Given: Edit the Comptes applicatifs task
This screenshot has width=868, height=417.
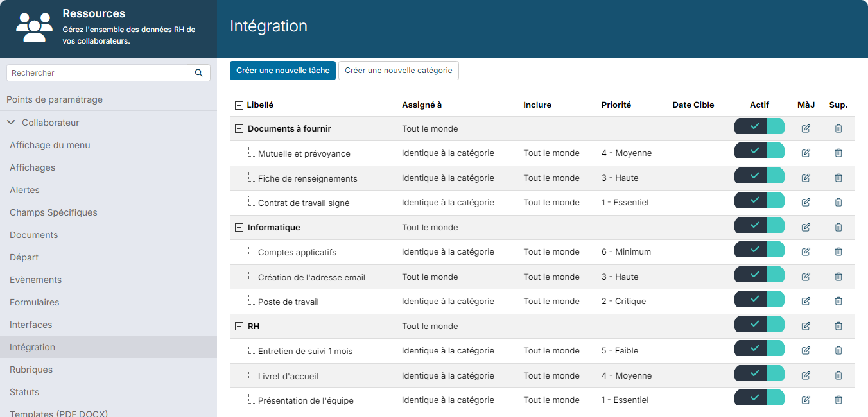Looking at the screenshot, I should point(806,251).
